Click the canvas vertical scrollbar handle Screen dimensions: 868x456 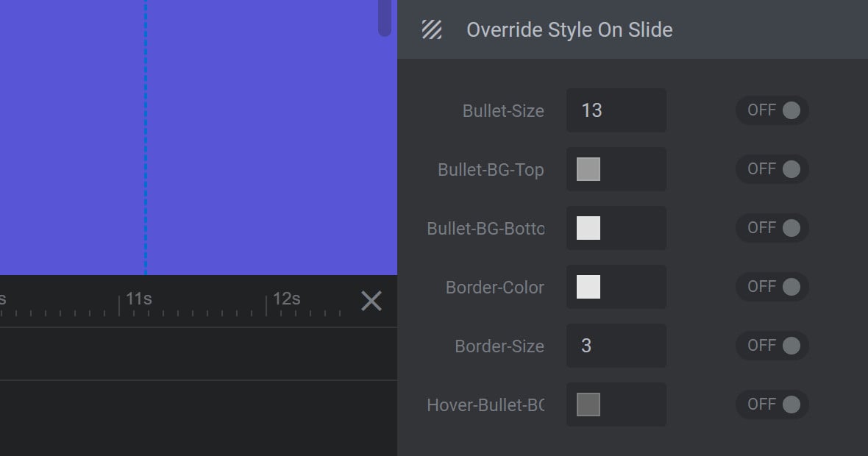pyautogui.click(x=385, y=16)
